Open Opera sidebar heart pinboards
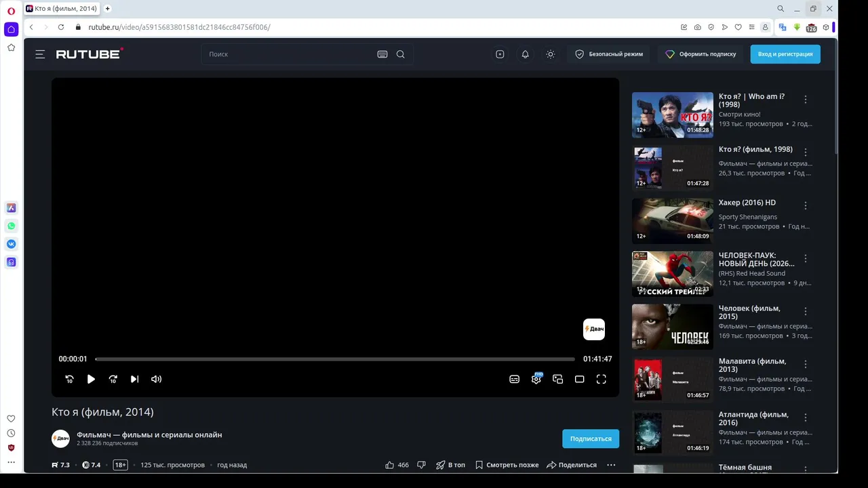This screenshot has height=488, width=868. pos(11,418)
